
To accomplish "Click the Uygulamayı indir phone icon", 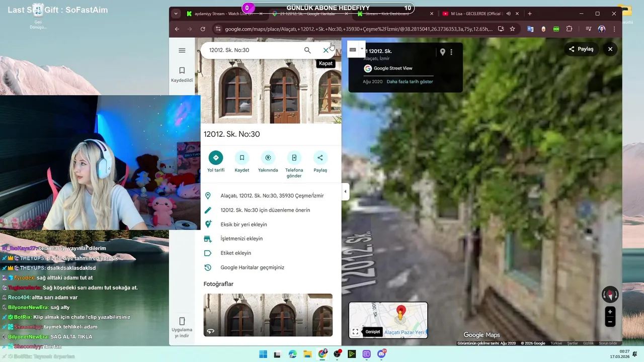I will [182, 321].
